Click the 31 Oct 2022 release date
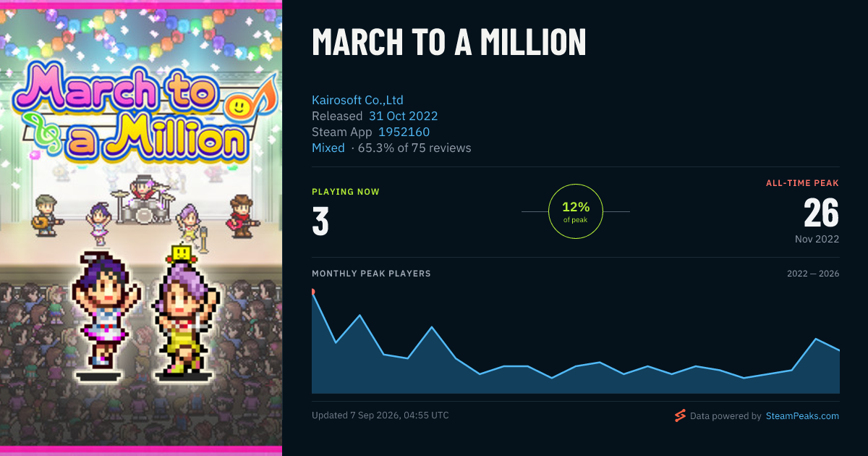The image size is (868, 456). (403, 116)
